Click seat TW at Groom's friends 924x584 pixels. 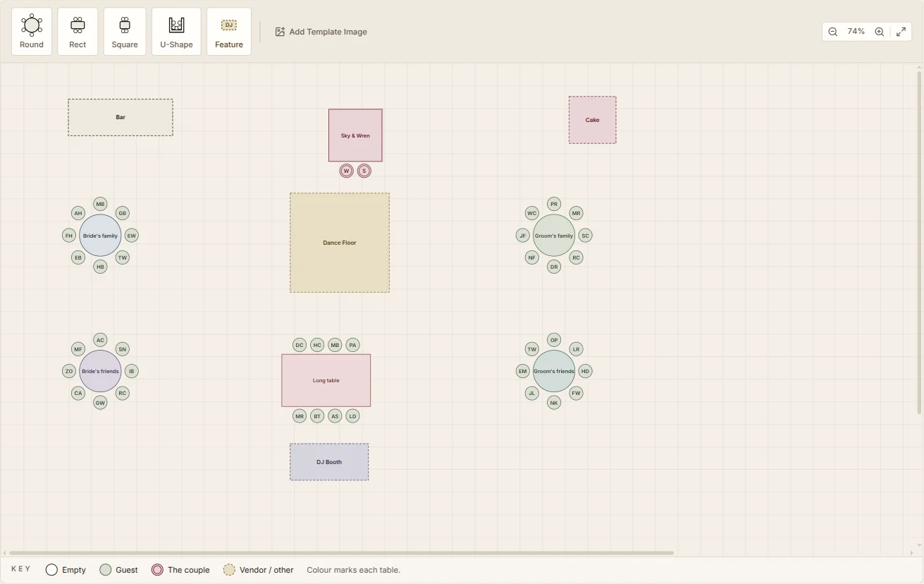(x=532, y=348)
